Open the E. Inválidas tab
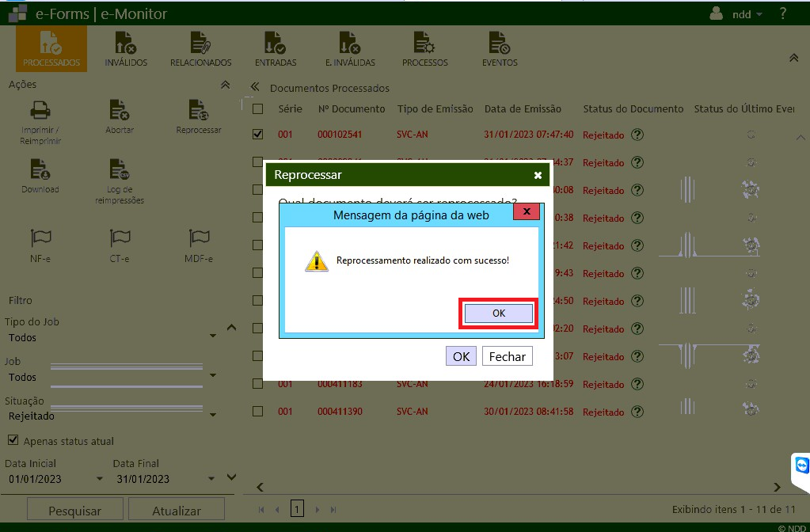The width and height of the screenshot is (810, 532). coord(350,49)
